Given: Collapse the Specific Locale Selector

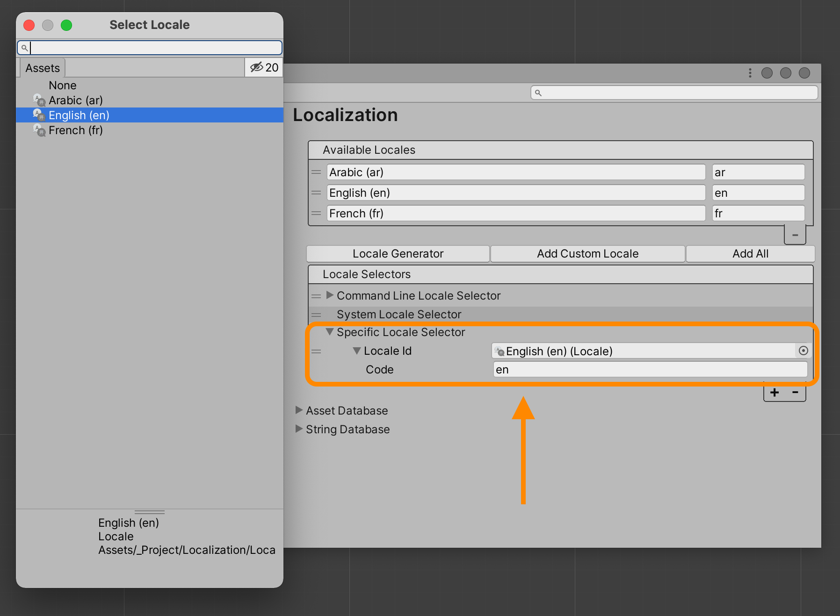Looking at the screenshot, I should point(330,332).
